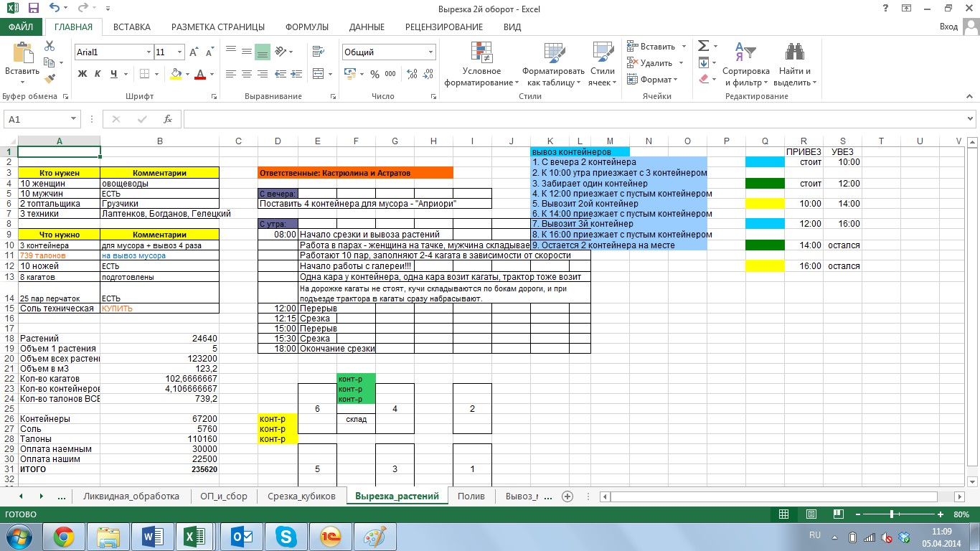Screen dimensions: 980x551
Task: Center cell text horizontally
Action: pos(246,74)
